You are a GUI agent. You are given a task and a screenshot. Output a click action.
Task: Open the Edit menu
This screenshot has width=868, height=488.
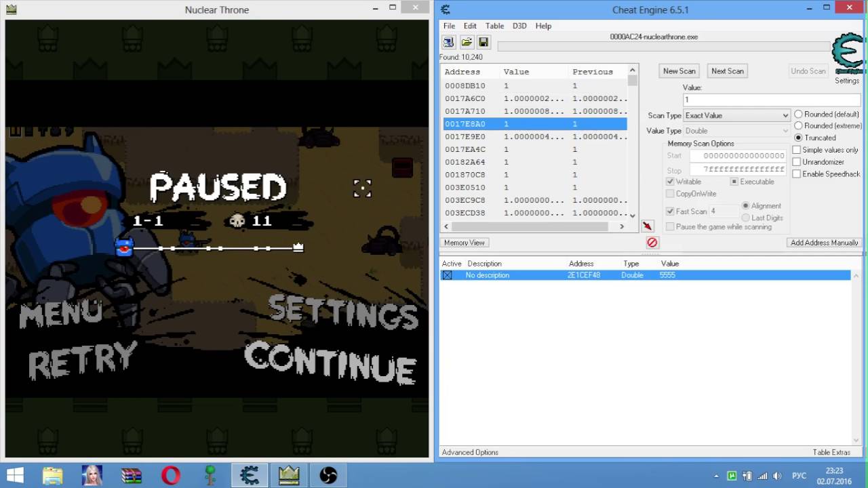(470, 26)
